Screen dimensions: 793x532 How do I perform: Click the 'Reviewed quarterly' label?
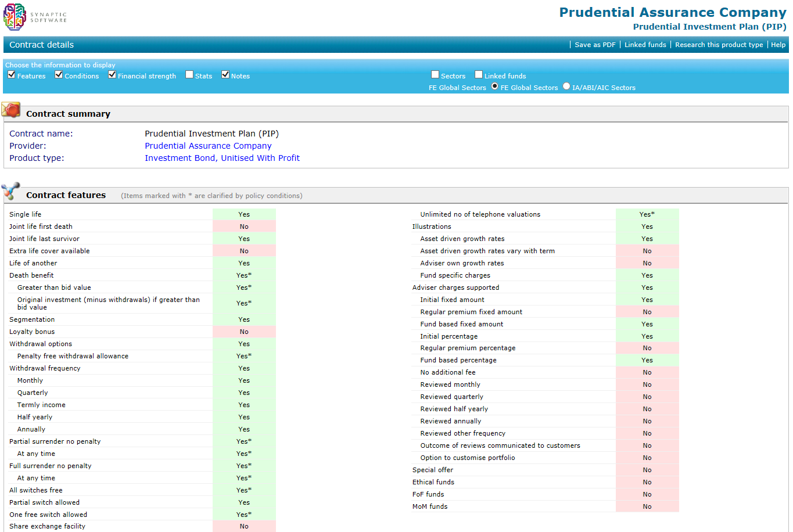click(451, 397)
